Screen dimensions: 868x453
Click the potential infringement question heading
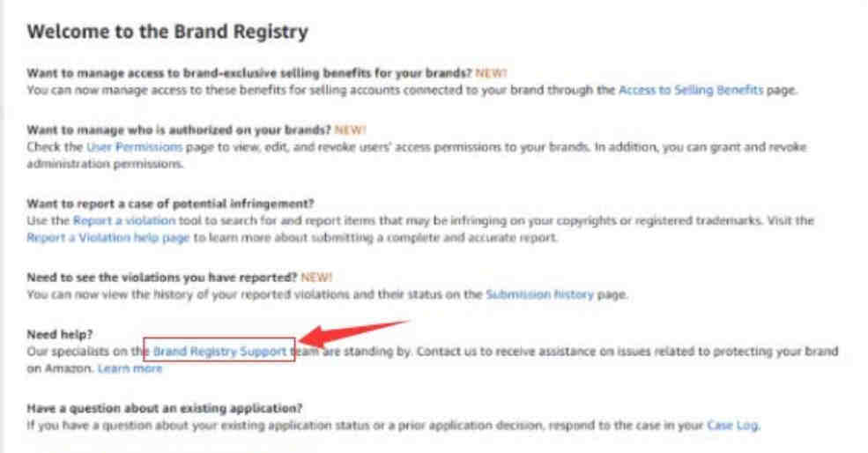pyautogui.click(x=170, y=204)
